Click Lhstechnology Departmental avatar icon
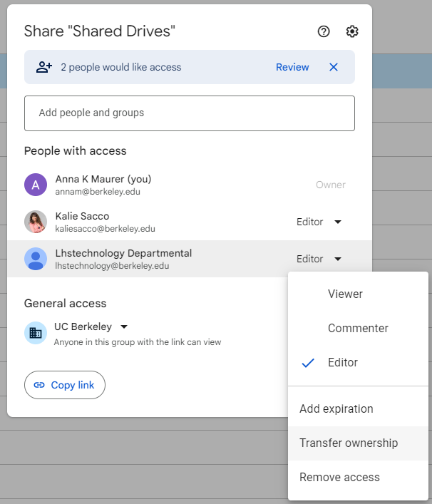The height and width of the screenshot is (504, 432). pos(36,259)
